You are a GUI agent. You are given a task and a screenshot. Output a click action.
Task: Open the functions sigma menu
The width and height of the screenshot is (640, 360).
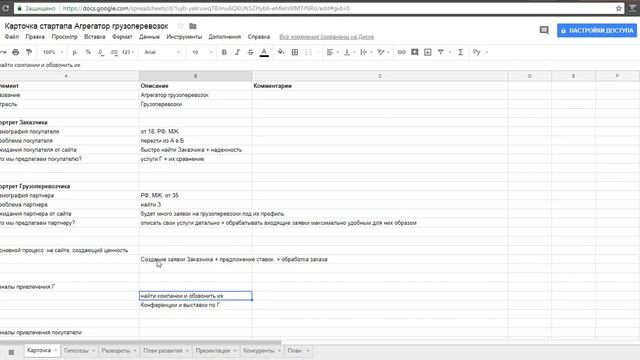point(460,52)
